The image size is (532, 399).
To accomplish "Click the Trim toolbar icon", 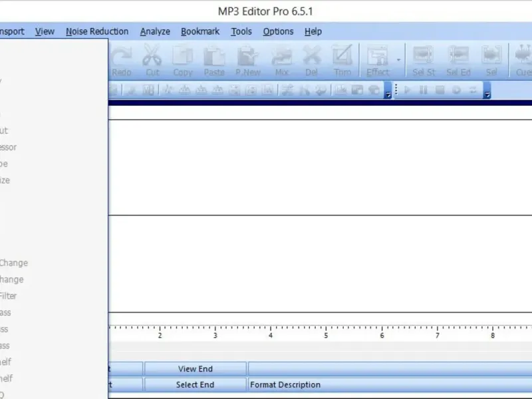I will pyautogui.click(x=342, y=61).
